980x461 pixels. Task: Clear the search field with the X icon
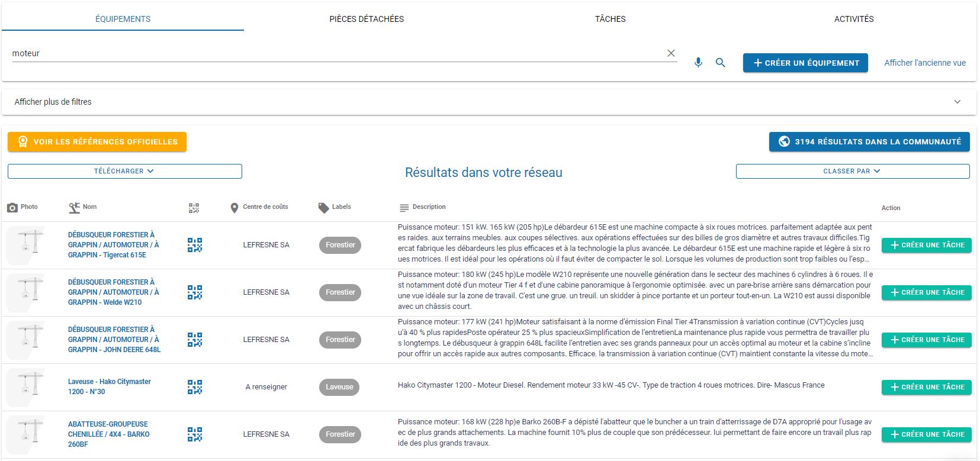coord(671,53)
